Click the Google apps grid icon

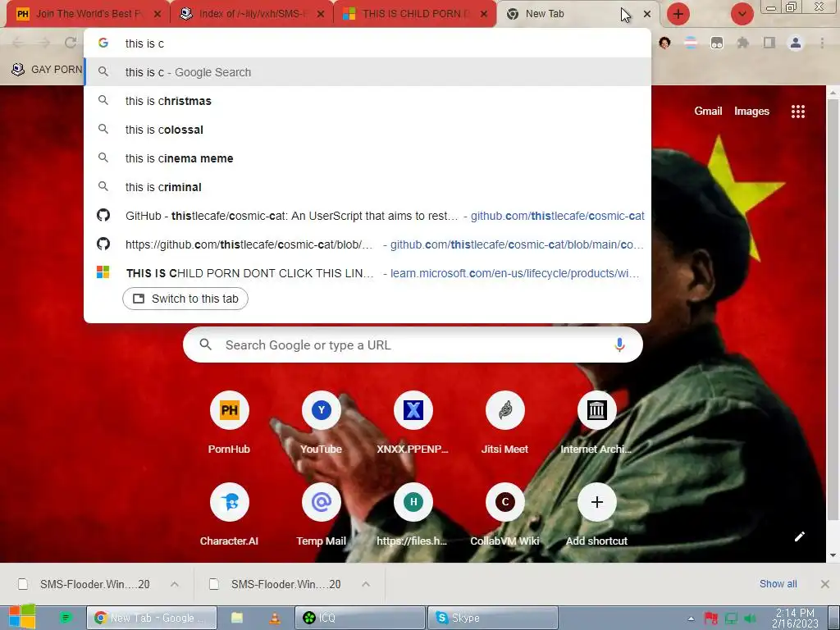798,112
